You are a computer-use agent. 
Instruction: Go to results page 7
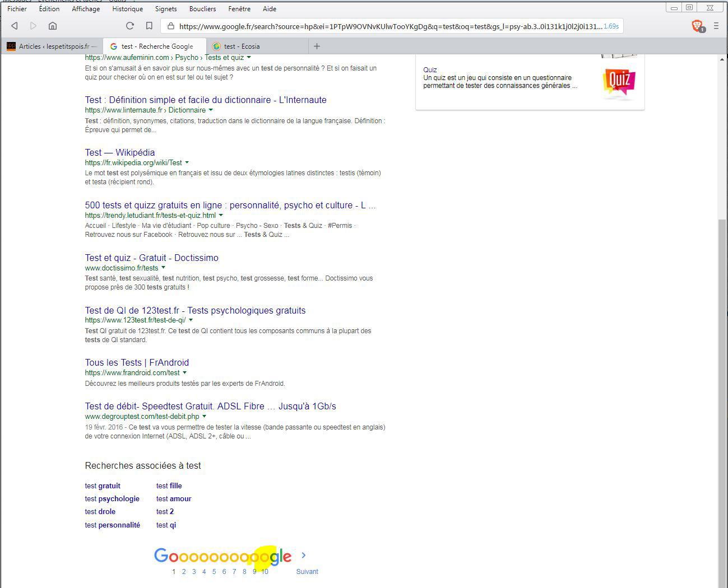[234, 572]
